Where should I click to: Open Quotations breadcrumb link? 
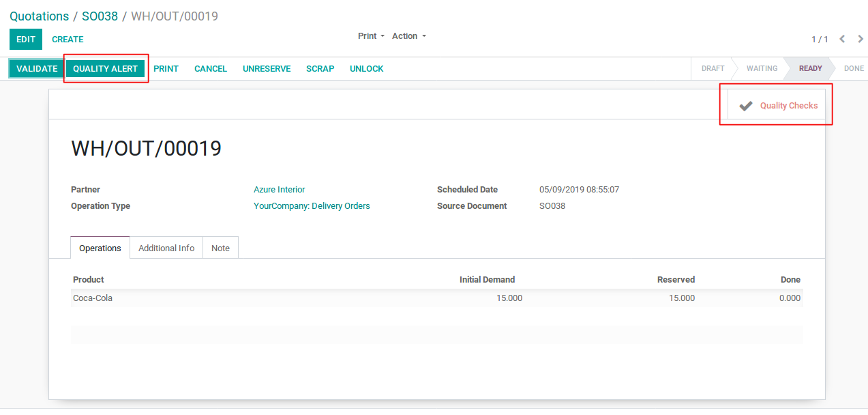tap(40, 16)
